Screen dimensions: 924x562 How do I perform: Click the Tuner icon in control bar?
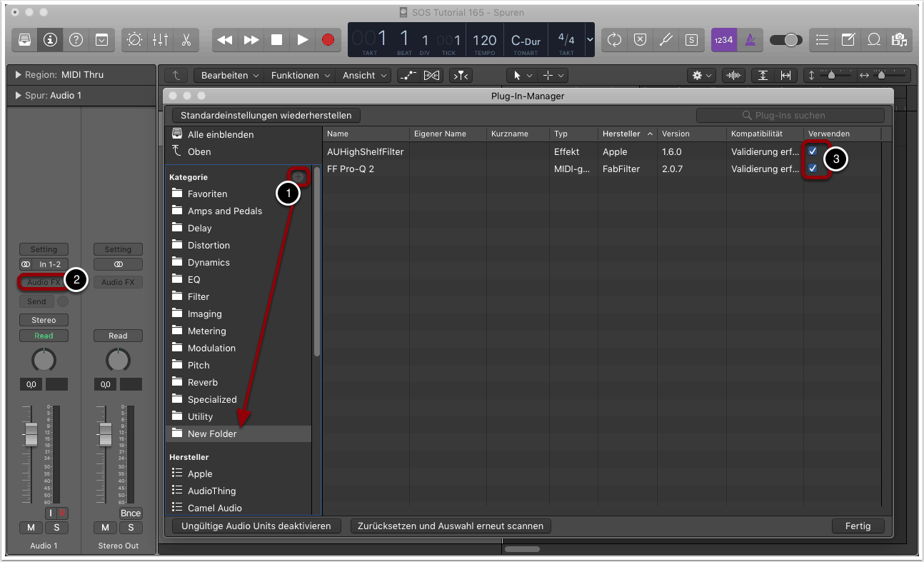coord(666,40)
